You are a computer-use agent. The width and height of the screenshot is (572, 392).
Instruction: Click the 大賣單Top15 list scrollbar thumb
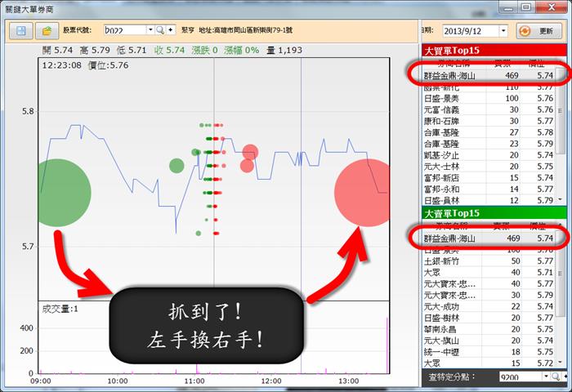pyautogui.click(x=561, y=274)
